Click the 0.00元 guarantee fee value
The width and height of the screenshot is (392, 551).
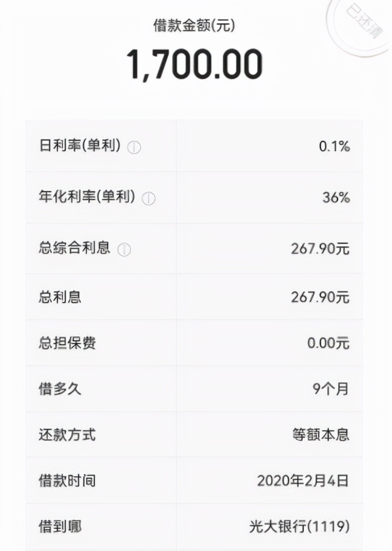[328, 343]
